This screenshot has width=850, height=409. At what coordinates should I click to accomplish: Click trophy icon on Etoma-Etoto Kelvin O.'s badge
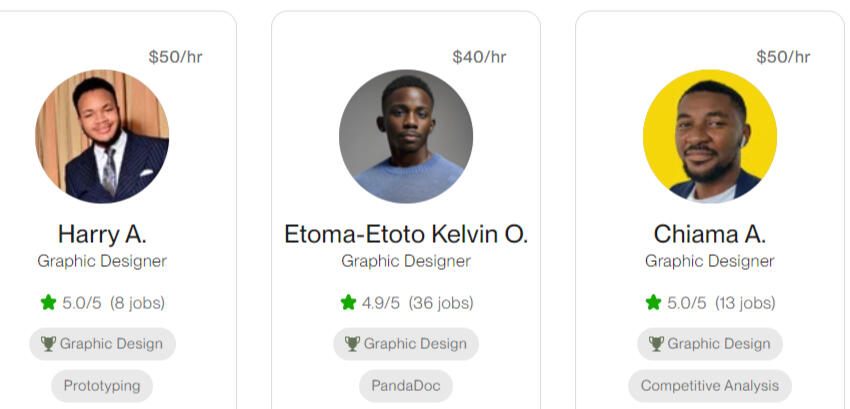pyautogui.click(x=352, y=344)
